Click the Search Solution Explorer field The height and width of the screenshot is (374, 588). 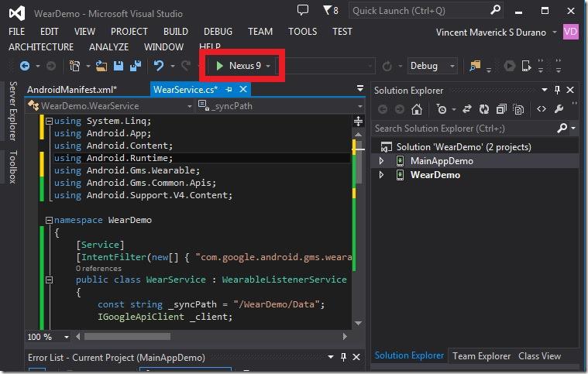tap(464, 129)
